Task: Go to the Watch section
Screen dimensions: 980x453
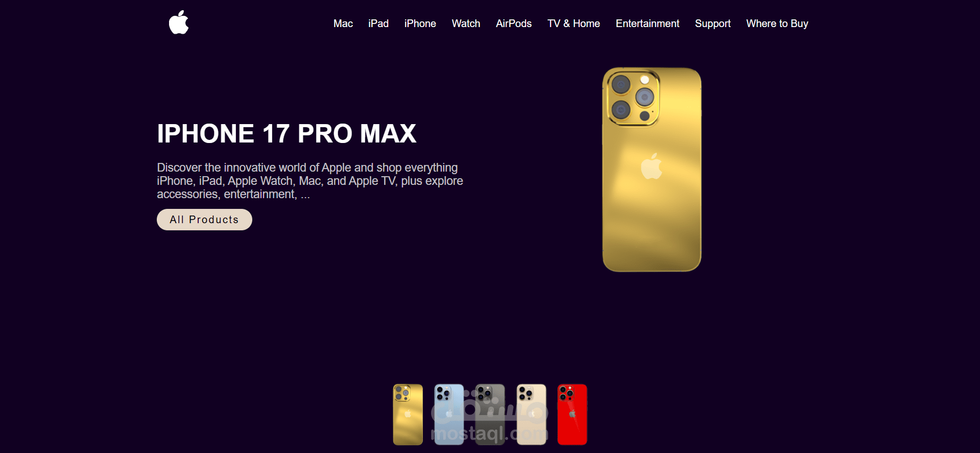Action: click(x=466, y=23)
